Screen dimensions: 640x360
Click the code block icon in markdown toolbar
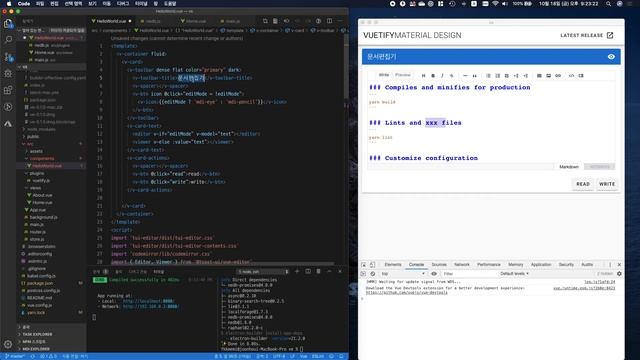581,76
